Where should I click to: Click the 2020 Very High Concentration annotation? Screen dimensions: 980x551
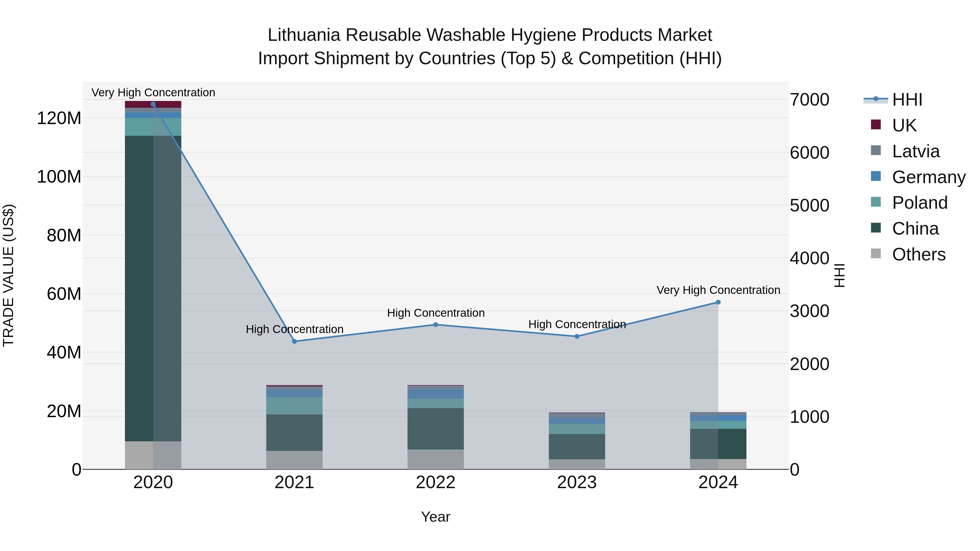[153, 93]
